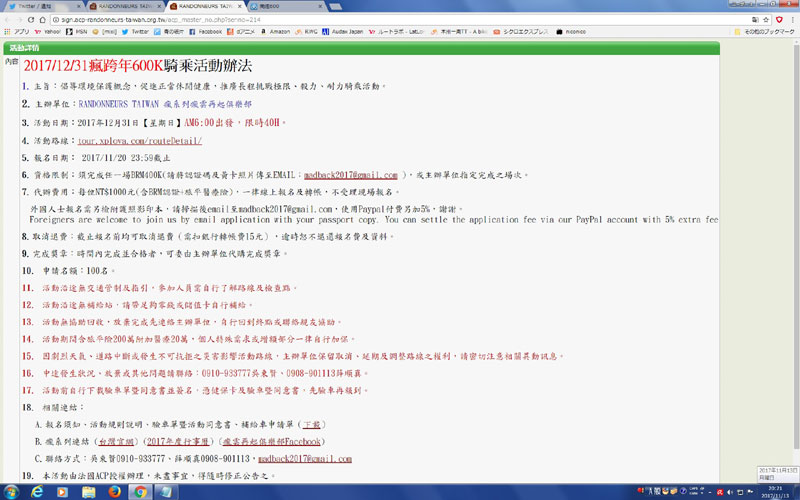Viewport: 800px width, 500px height.
Task: Open the dアニメ bookmark
Action: 241,32
